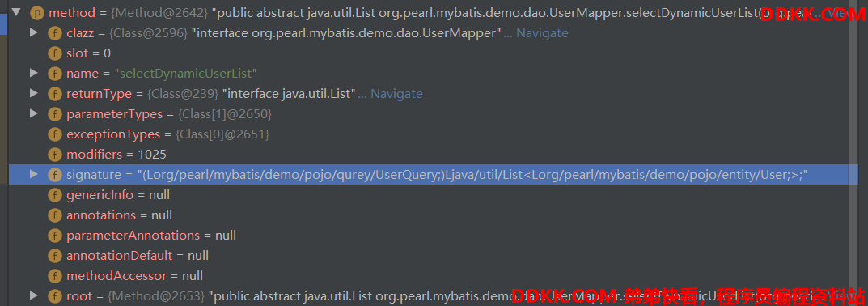Click the annotationDefault field icon

[55, 256]
